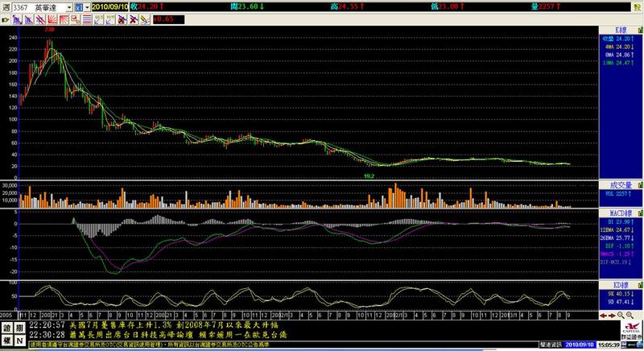Click the status bar date 2010/09/10
644x351 pixels.
[x=580, y=345]
